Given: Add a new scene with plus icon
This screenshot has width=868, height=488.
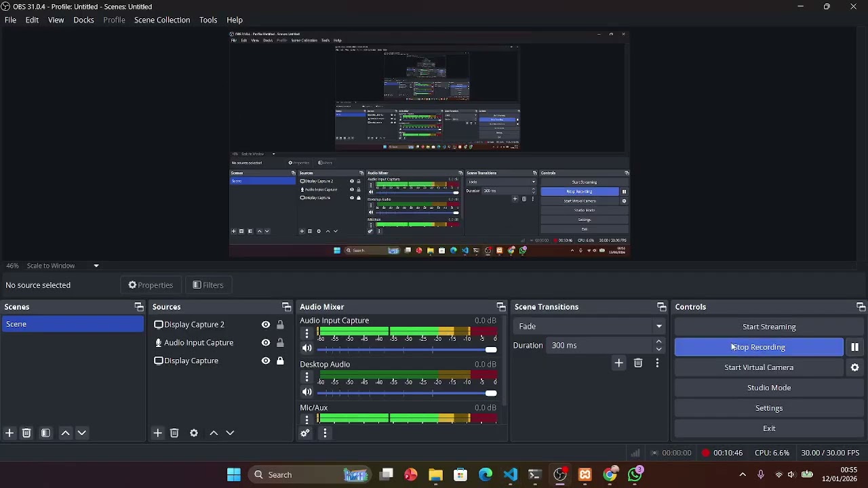Looking at the screenshot, I should tap(9, 433).
